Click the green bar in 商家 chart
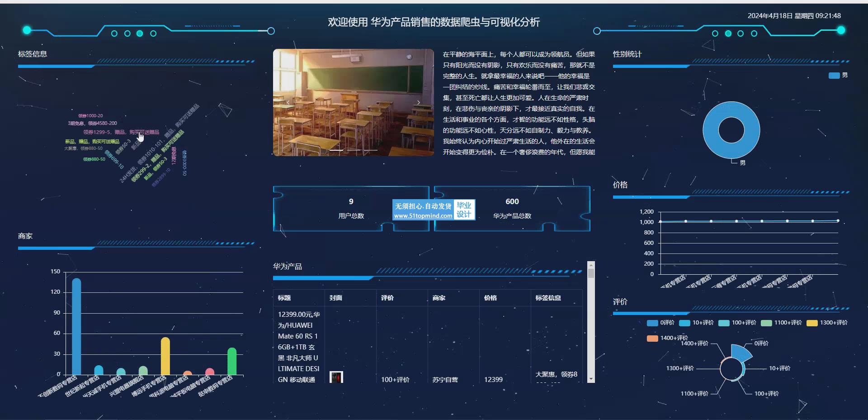 tap(232, 361)
